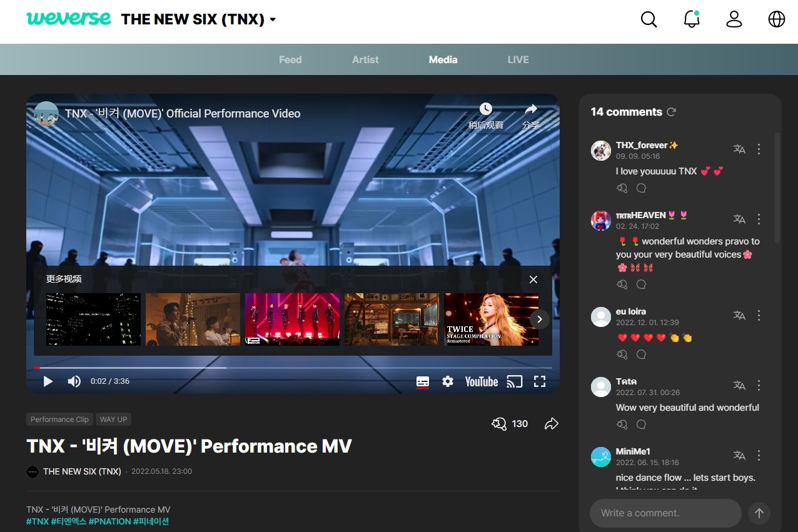Switch to the Feed tab
Image resolution: width=798 pixels, height=532 pixels.
tap(290, 59)
